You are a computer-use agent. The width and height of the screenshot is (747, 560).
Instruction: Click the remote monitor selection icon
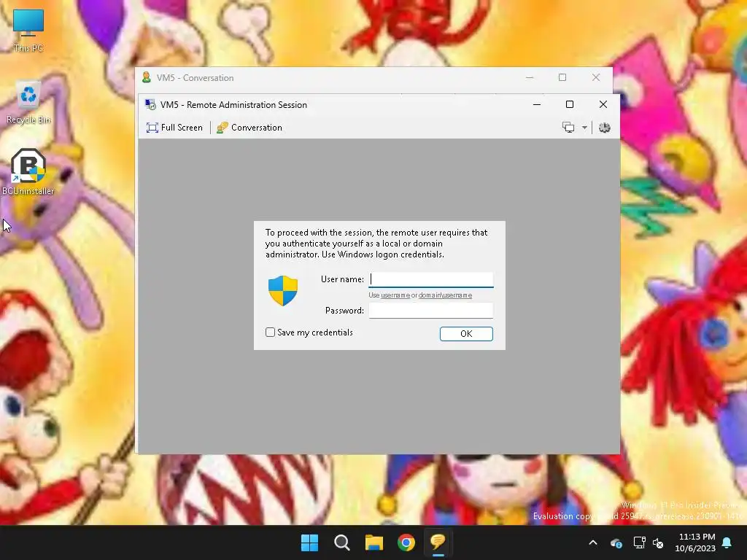568,128
